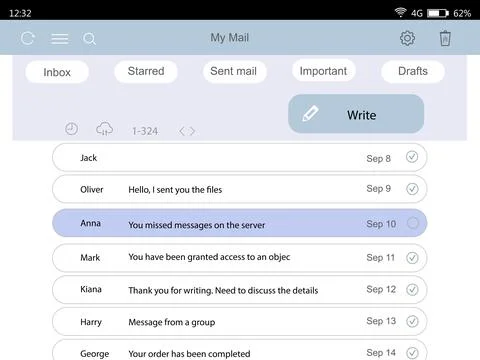Click the search magnifier icon
The height and width of the screenshot is (360, 480).
(89, 39)
